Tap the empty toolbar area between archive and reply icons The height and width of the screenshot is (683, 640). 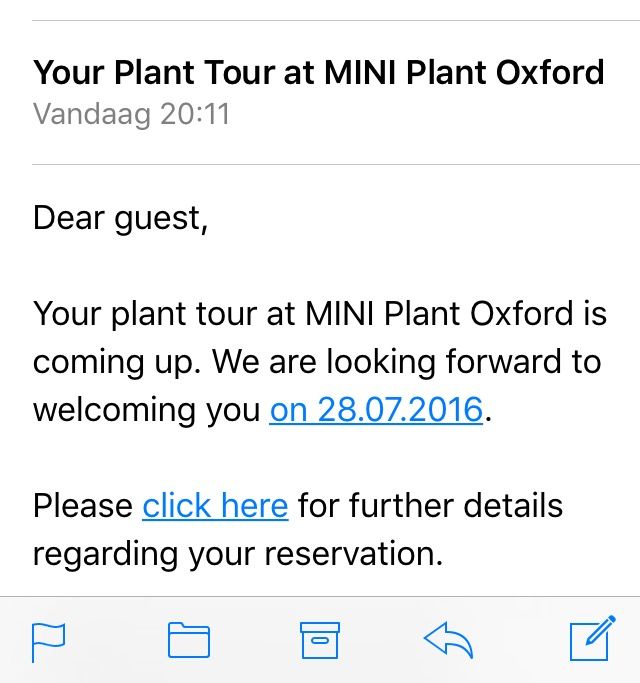382,640
